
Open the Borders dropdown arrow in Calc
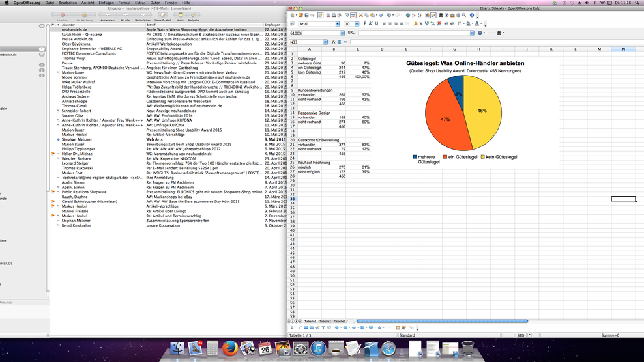[x=464, y=24]
